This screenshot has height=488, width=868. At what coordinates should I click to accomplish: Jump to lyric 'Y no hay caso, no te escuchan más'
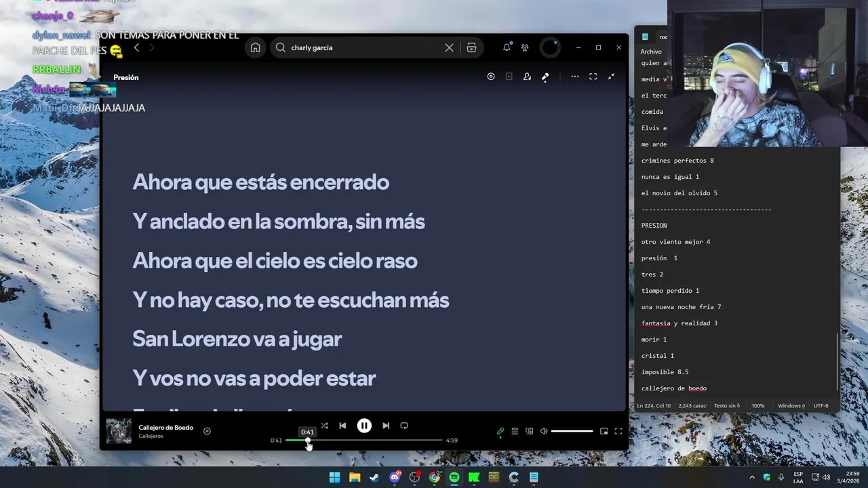[x=290, y=300]
